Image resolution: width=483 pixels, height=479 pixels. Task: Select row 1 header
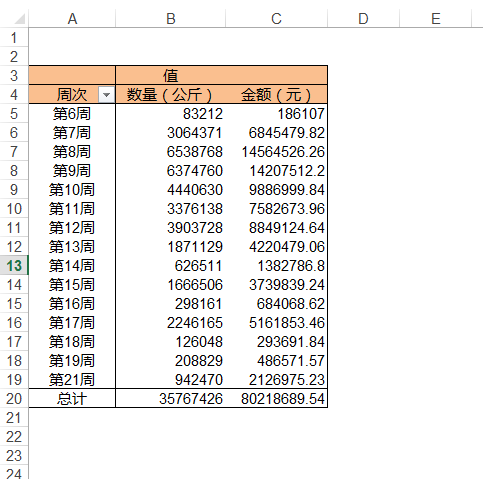click(14, 38)
